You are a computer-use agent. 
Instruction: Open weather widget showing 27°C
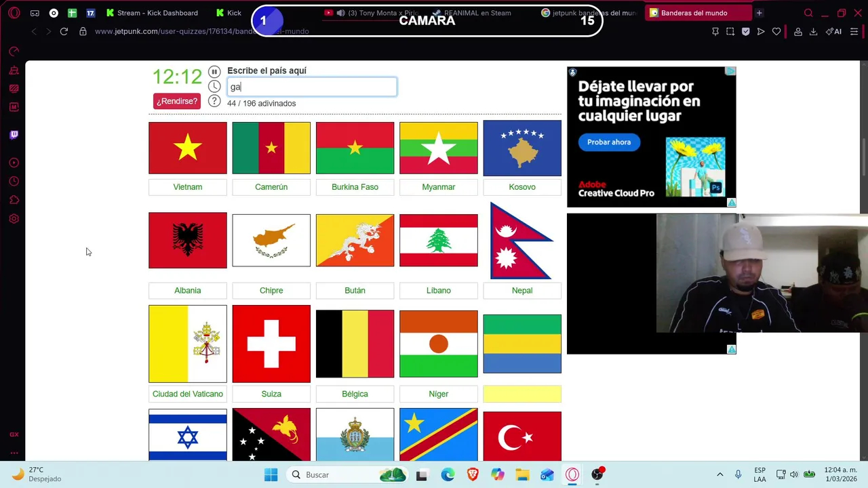point(37,474)
